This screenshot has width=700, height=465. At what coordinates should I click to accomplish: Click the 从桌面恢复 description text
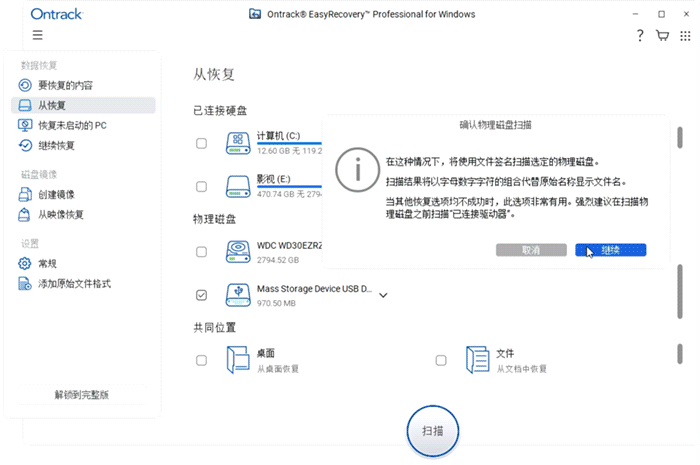pyautogui.click(x=278, y=369)
